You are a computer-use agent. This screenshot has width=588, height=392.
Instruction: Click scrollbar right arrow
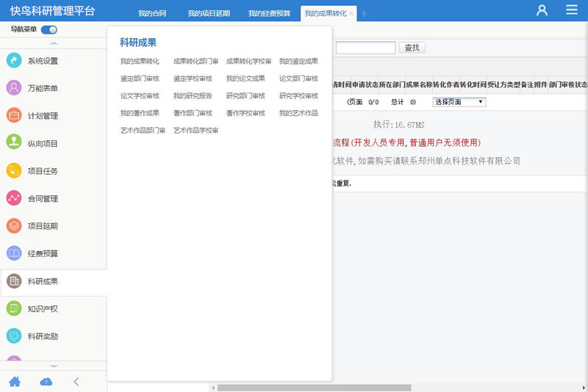(584, 388)
